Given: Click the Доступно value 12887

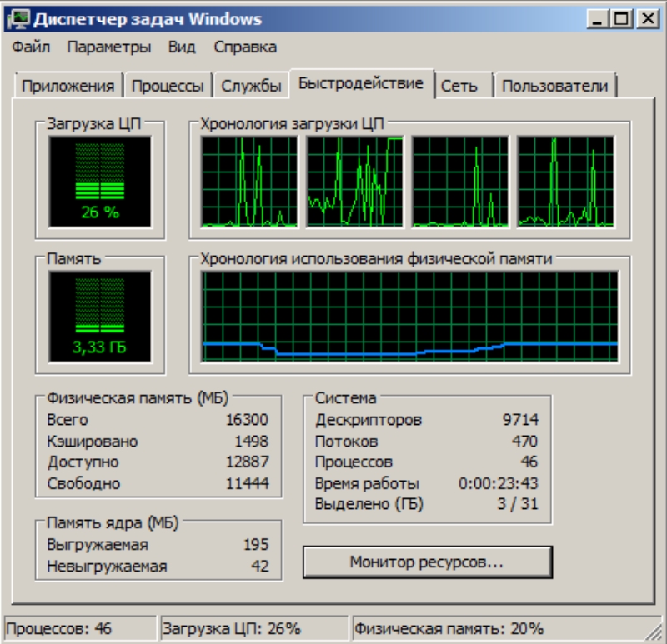Looking at the screenshot, I should pyautogui.click(x=247, y=462).
